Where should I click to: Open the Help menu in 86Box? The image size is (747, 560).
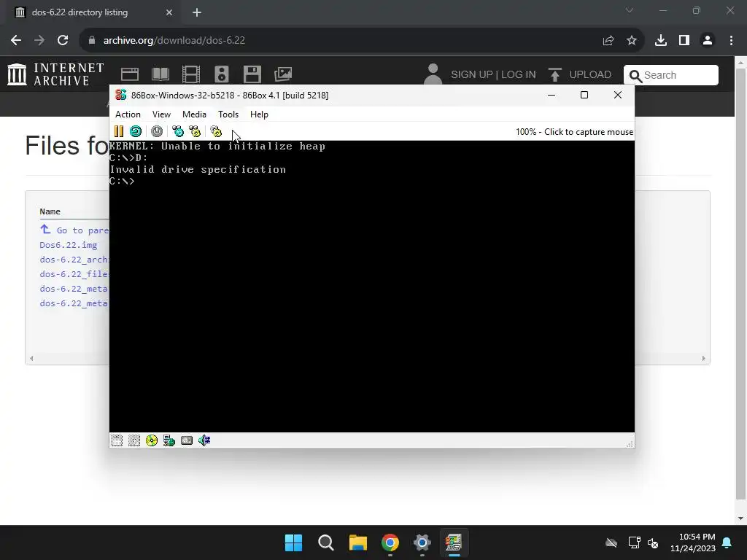pyautogui.click(x=259, y=114)
